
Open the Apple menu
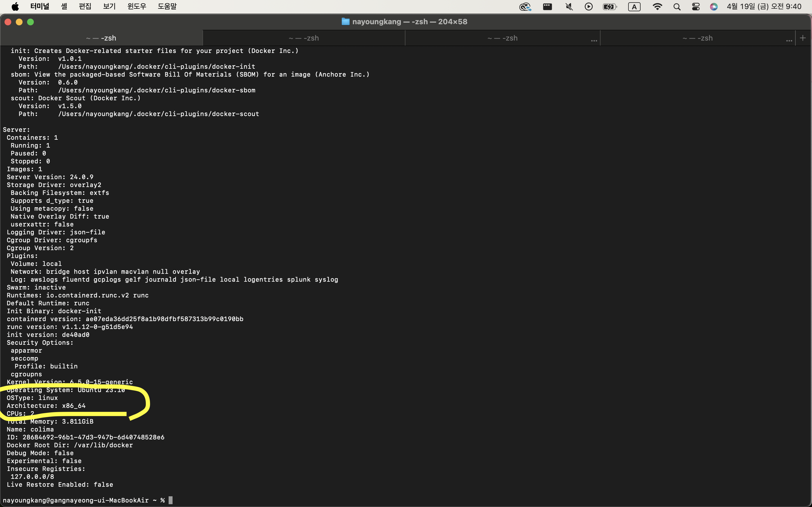click(15, 6)
